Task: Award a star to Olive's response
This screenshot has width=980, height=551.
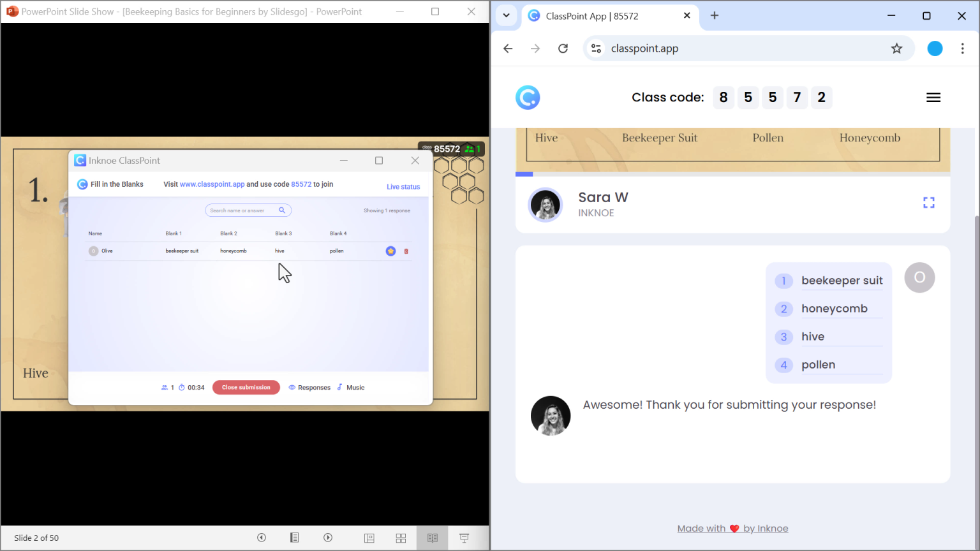Action: click(x=390, y=251)
